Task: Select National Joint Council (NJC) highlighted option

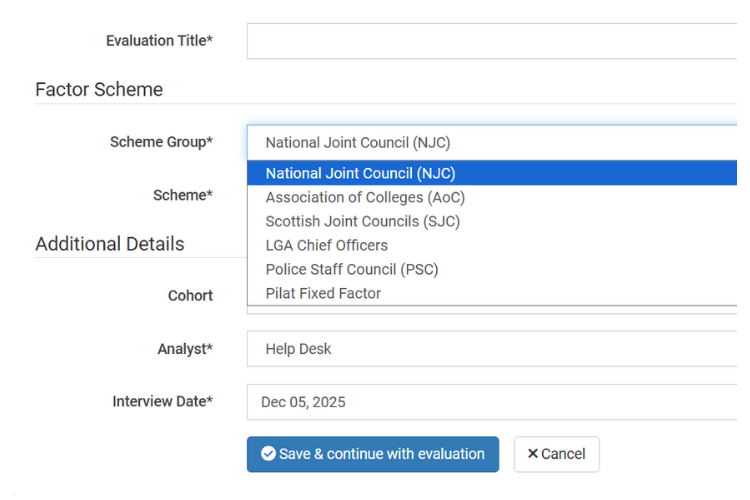Action: (360, 173)
